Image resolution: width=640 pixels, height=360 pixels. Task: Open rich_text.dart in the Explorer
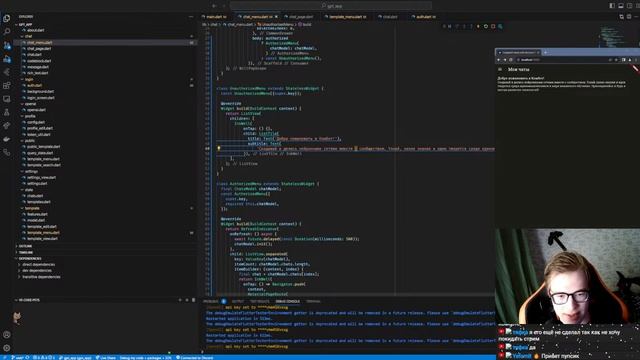pos(38,73)
